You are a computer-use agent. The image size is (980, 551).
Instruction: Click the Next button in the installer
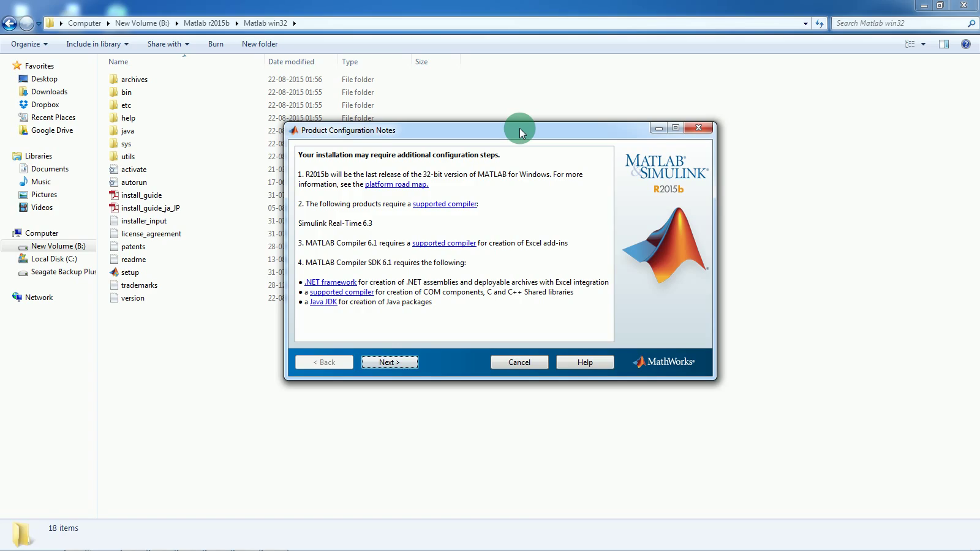point(390,362)
